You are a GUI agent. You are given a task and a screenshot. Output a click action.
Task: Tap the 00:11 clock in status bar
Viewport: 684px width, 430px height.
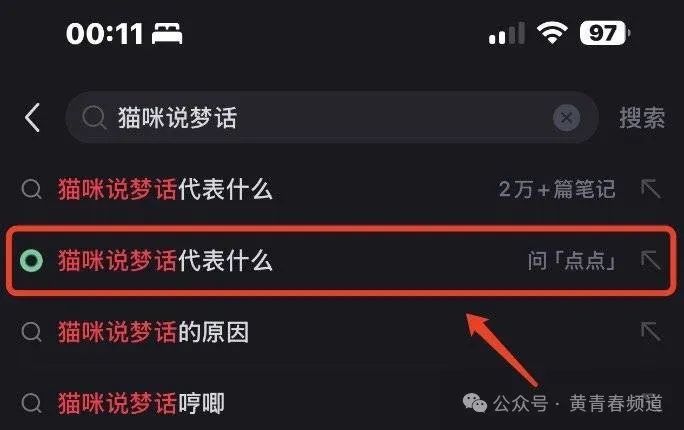tap(104, 34)
